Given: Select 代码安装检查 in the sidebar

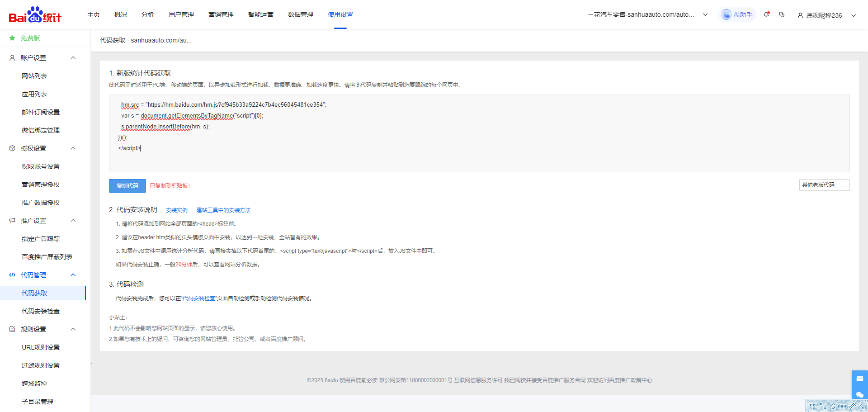Looking at the screenshot, I should (41, 311).
